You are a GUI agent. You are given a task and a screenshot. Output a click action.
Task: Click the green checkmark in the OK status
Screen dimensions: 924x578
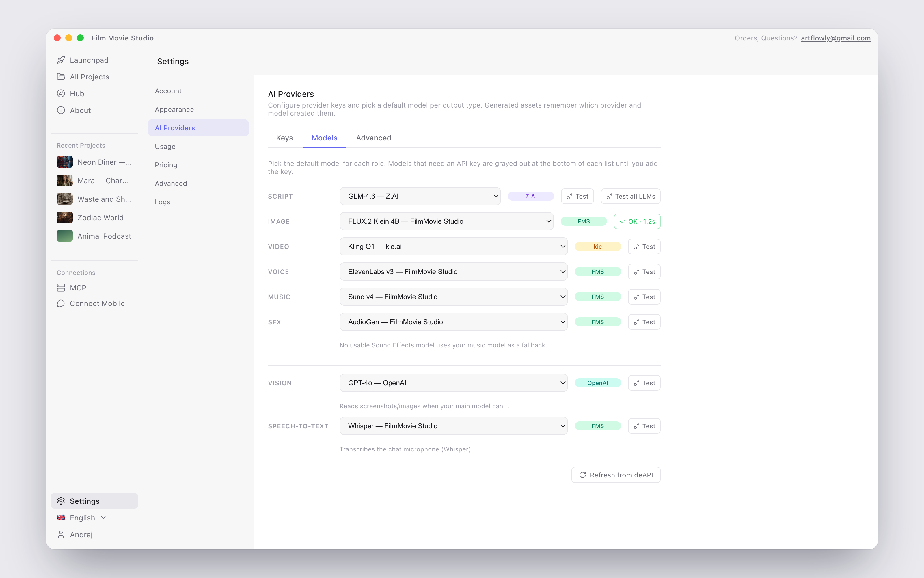(x=622, y=221)
